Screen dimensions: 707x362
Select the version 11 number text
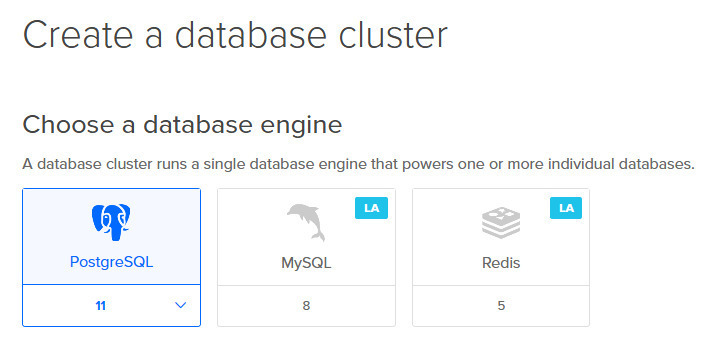tap(101, 306)
